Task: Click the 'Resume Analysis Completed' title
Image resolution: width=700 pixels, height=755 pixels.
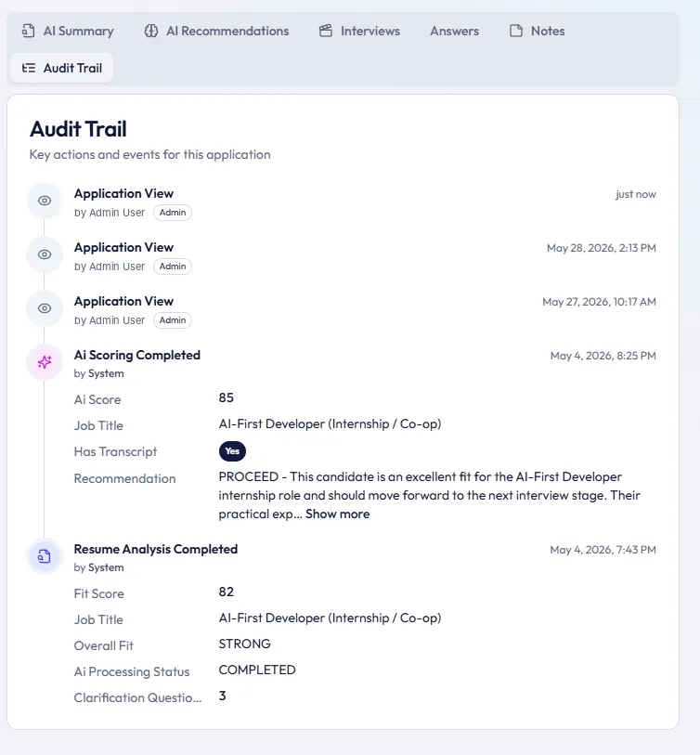Action: tap(156, 549)
